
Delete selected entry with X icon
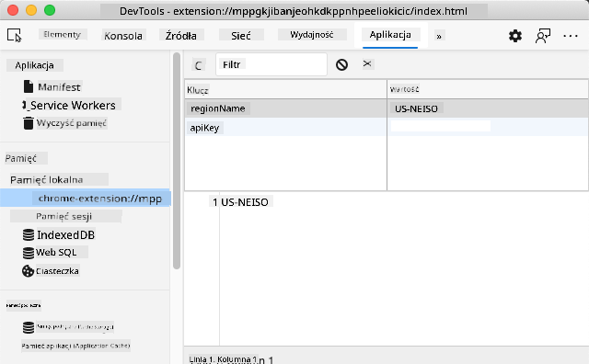click(x=367, y=64)
